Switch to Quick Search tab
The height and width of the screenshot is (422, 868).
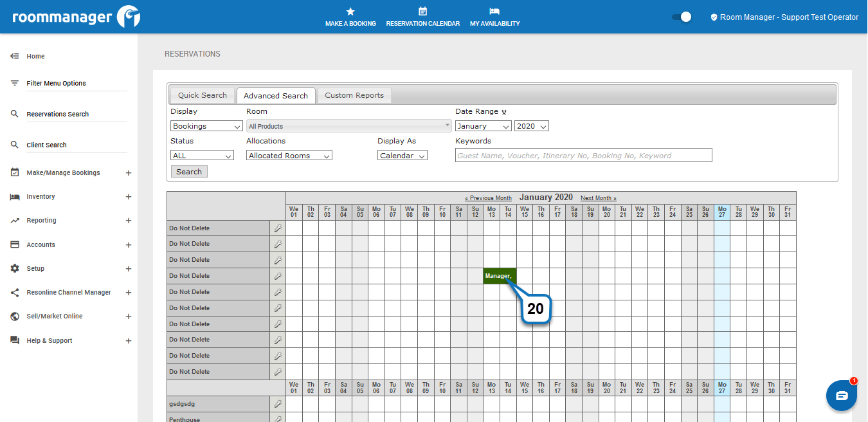click(203, 95)
